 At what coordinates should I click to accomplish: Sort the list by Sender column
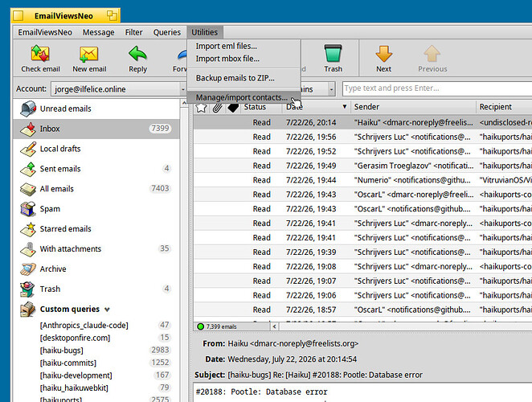(x=413, y=107)
